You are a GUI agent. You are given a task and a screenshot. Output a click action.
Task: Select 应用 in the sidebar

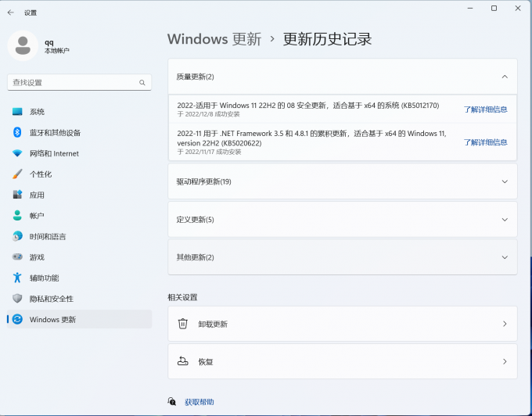click(x=79, y=195)
